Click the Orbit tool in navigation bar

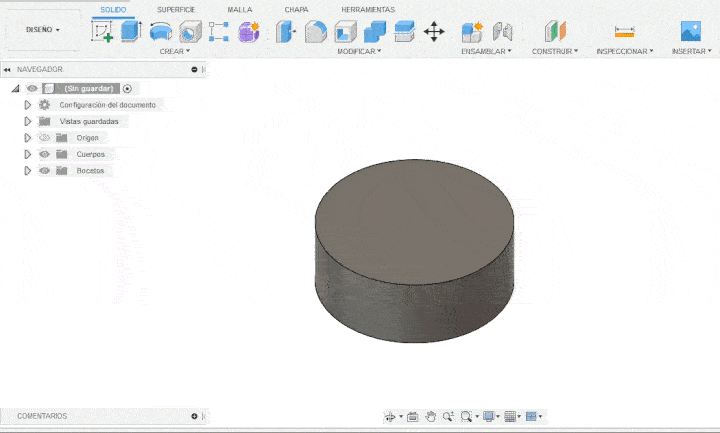[x=391, y=416]
